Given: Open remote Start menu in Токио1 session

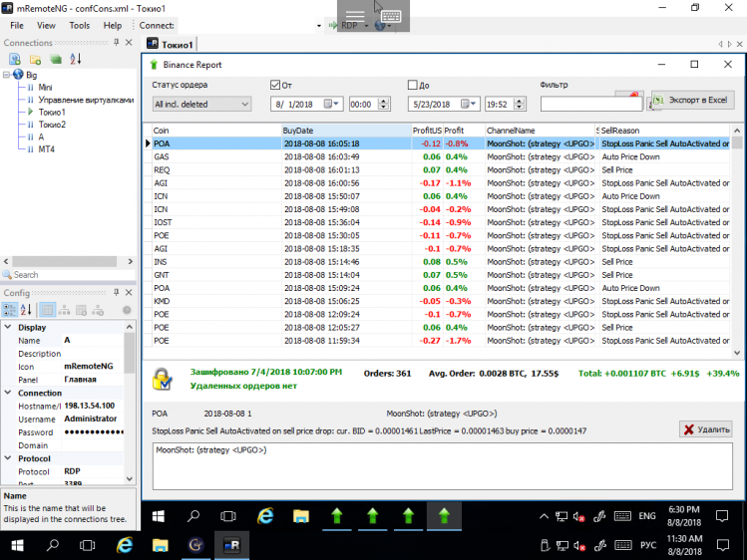Looking at the screenshot, I should (159, 516).
